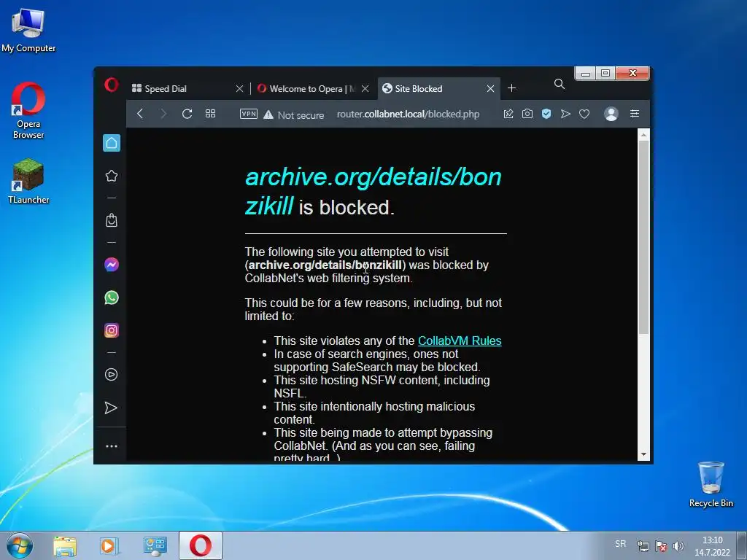Select TLauncher desktop shortcut

coord(28,181)
